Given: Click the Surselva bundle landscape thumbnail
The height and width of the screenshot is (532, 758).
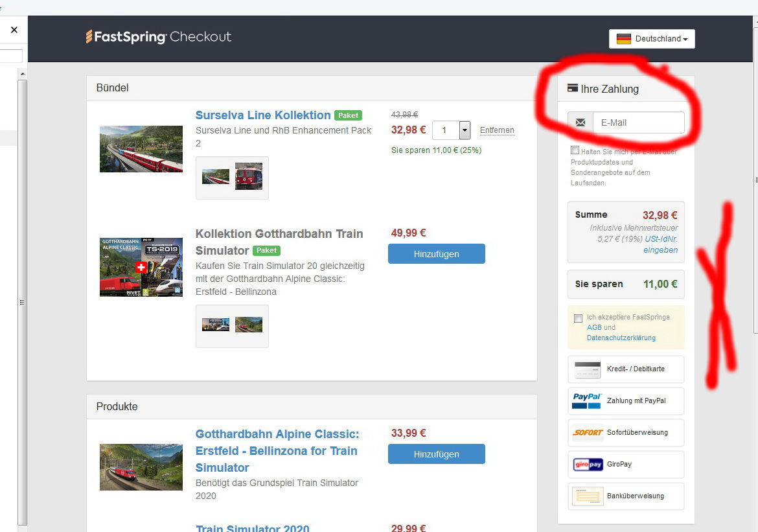Looking at the screenshot, I should tap(216, 176).
